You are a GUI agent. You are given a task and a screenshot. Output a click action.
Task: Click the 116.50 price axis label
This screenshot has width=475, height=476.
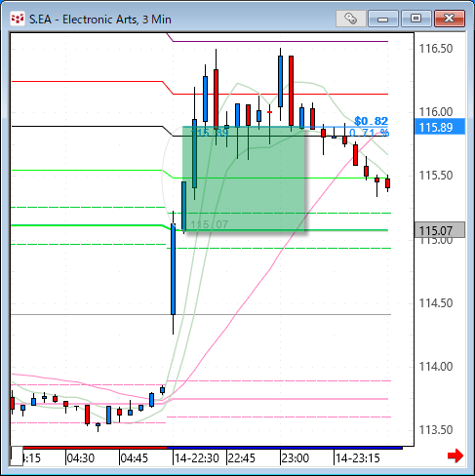coord(436,49)
